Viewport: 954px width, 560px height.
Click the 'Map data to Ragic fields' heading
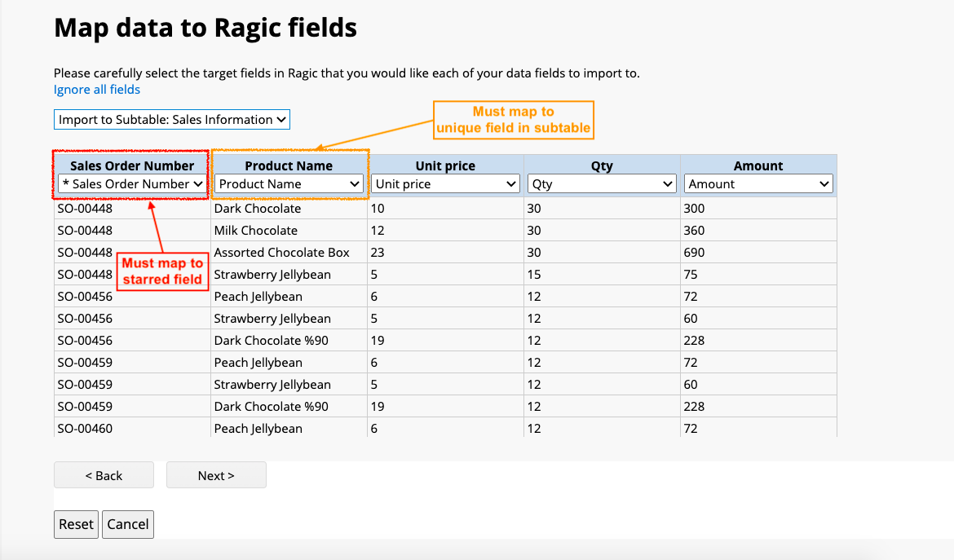point(205,29)
